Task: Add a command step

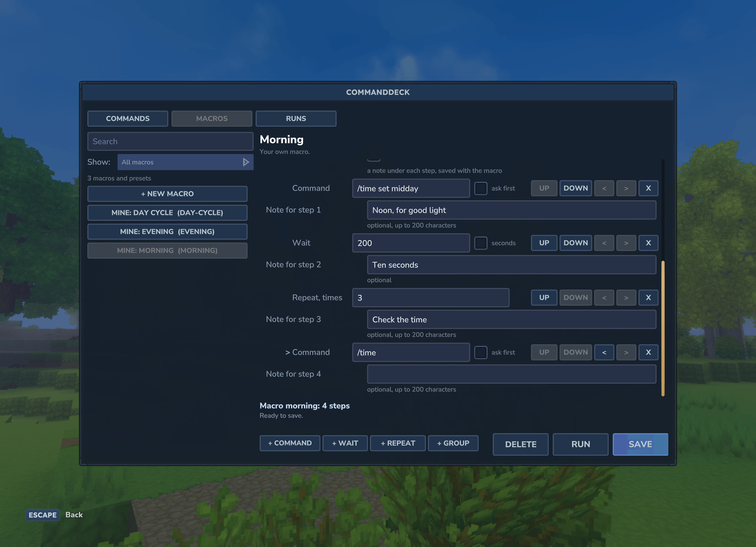Action: click(290, 443)
